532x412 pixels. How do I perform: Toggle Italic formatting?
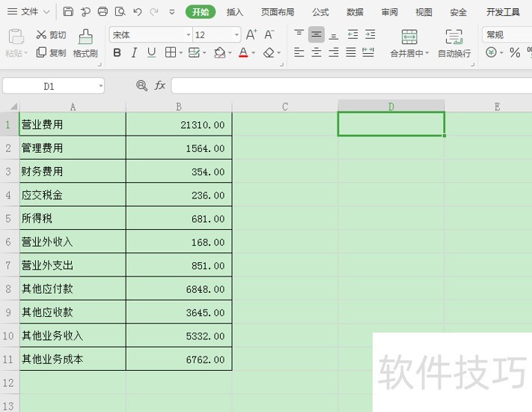point(135,52)
